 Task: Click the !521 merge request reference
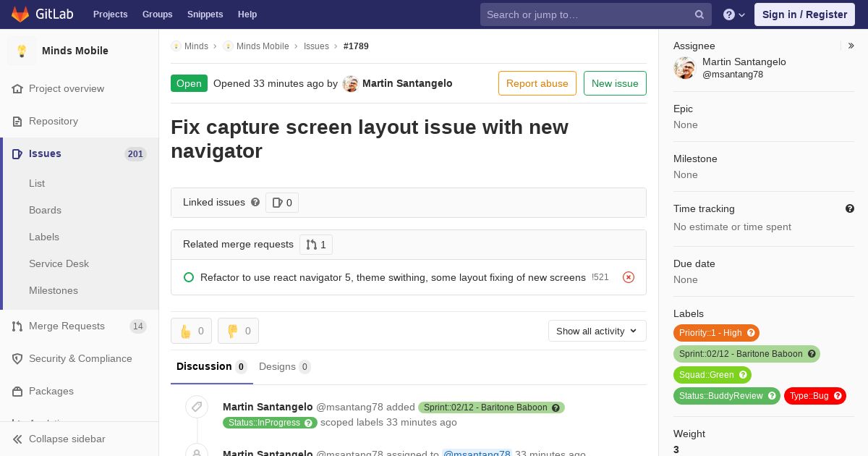tap(600, 277)
